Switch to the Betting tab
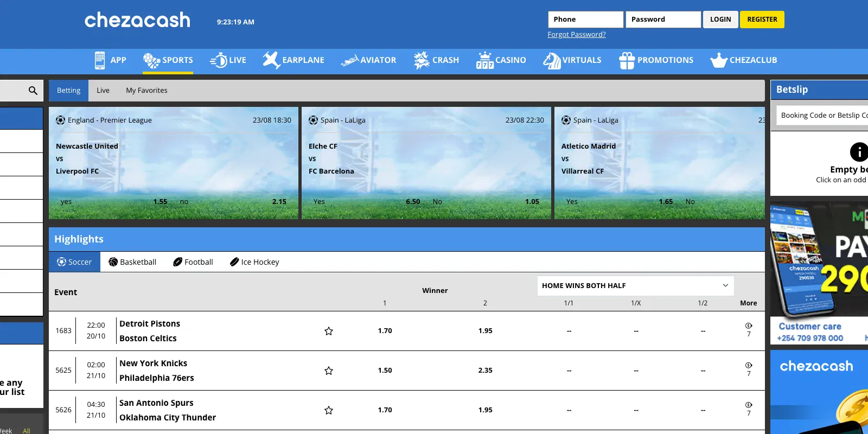 tap(69, 91)
